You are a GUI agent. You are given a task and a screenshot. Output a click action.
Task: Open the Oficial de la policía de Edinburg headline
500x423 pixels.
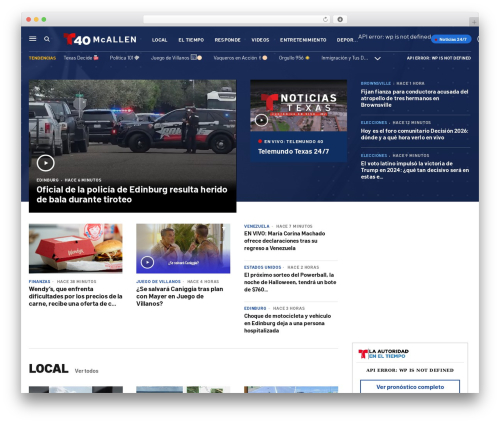tap(132, 194)
